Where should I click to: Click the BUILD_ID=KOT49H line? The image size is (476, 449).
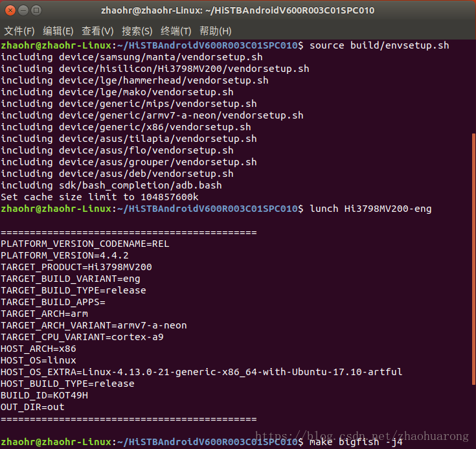coord(44,395)
